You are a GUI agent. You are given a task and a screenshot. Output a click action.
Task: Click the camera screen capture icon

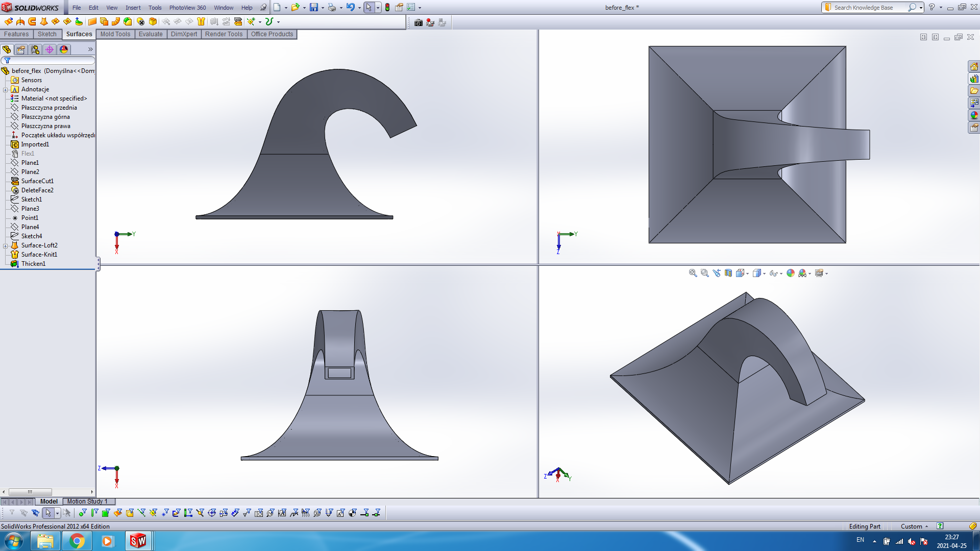coord(419,22)
